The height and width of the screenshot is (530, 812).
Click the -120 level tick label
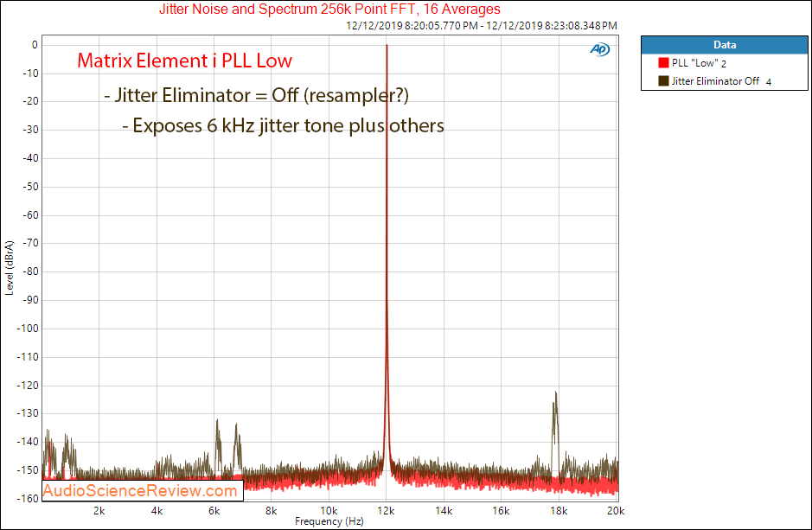pos(28,385)
